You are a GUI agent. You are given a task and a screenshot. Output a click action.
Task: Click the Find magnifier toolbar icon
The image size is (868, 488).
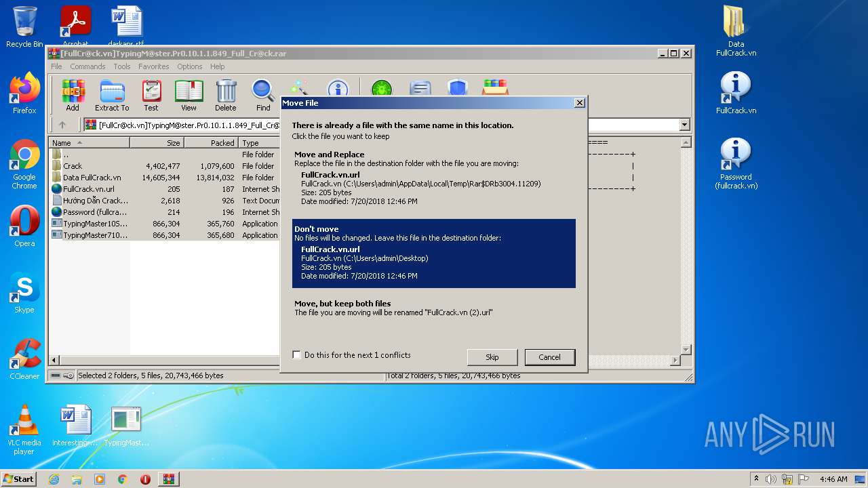[263, 95]
